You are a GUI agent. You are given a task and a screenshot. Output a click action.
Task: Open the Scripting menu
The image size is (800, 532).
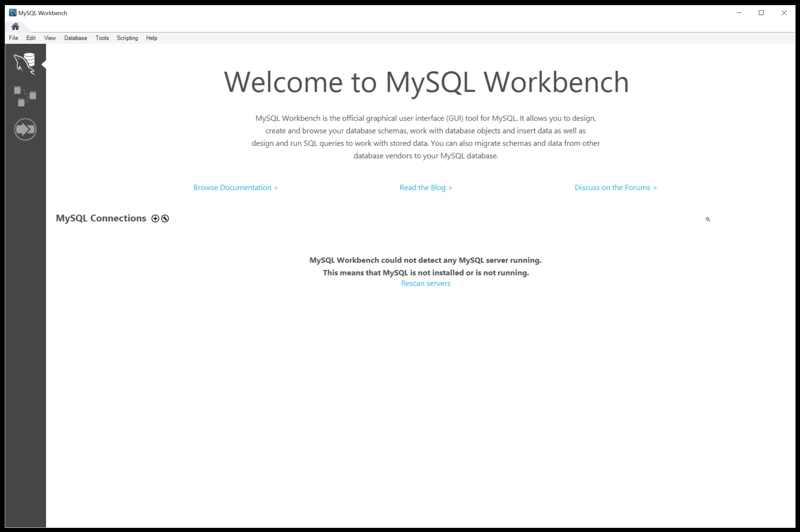point(127,38)
